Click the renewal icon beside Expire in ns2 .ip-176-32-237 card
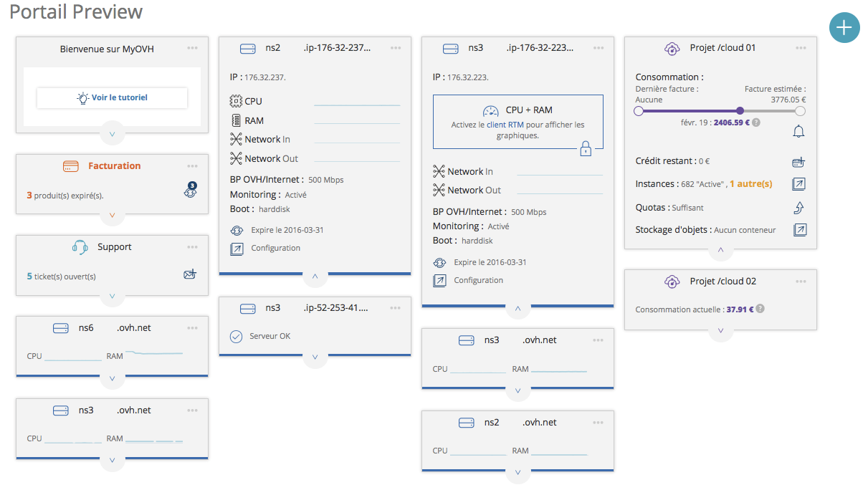Viewport: 868px width, 490px height. point(237,231)
